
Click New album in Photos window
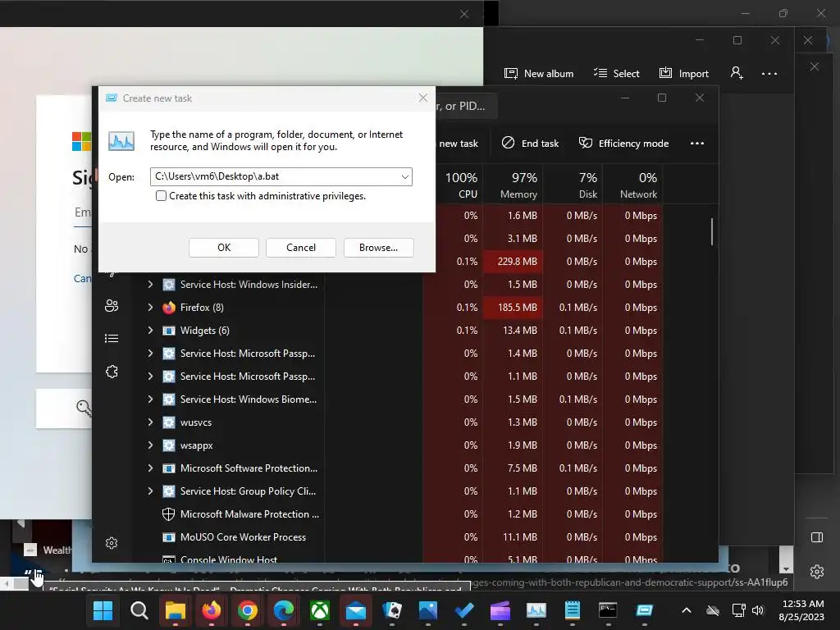pos(539,73)
